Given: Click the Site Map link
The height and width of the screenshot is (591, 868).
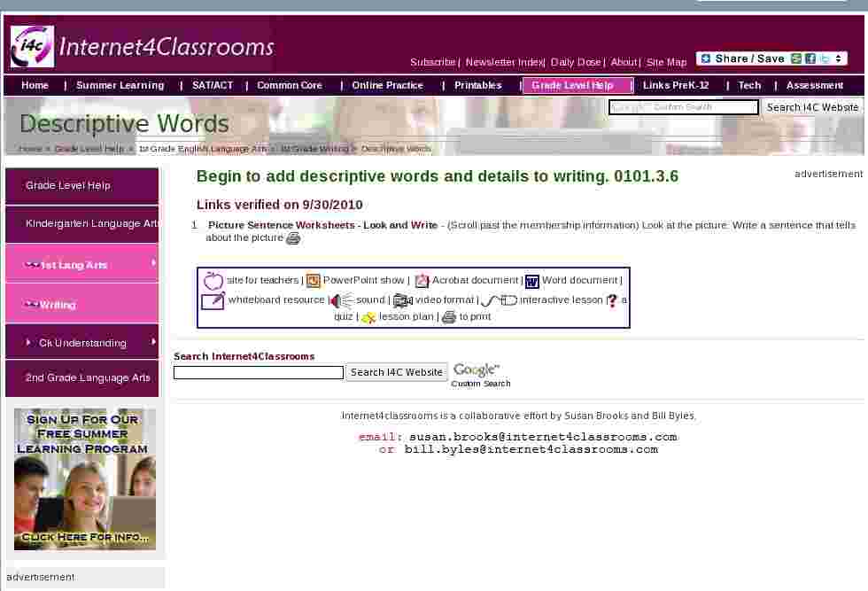Looking at the screenshot, I should (666, 62).
